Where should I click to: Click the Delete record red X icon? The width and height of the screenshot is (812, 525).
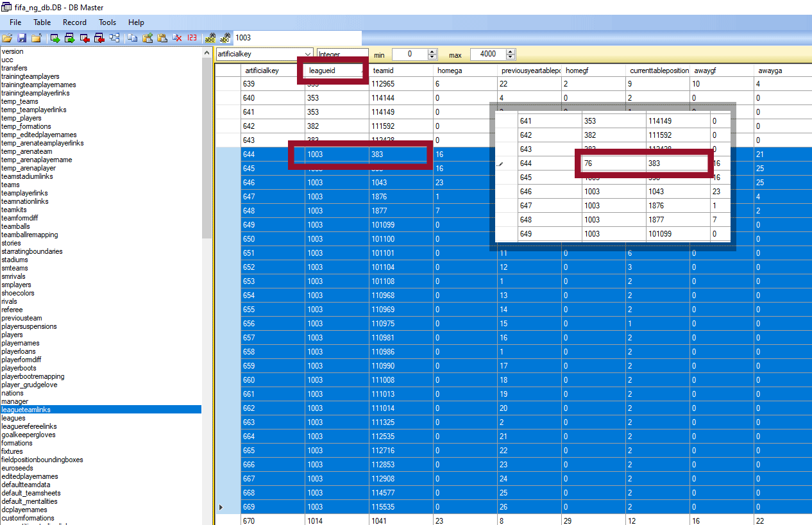pyautogui.click(x=177, y=38)
